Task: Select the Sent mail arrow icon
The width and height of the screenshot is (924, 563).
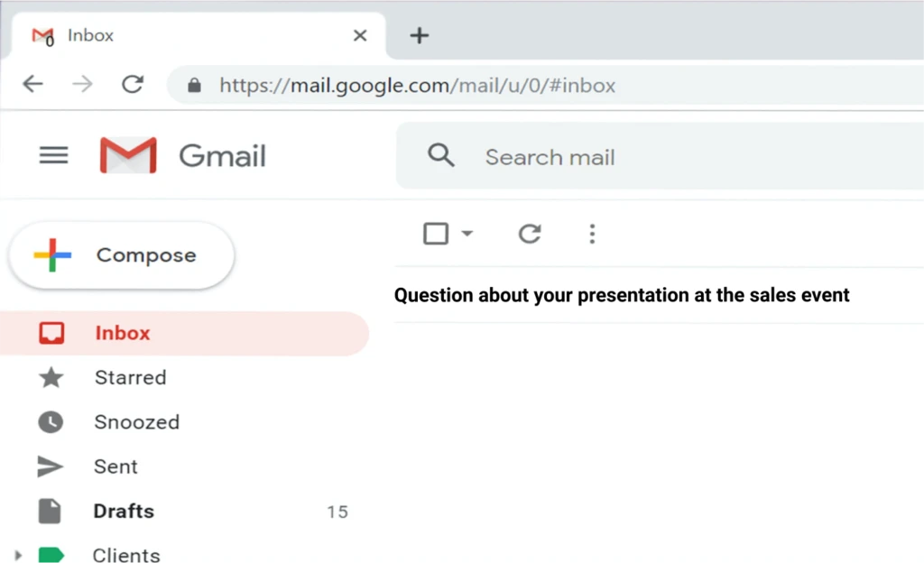Action: [51, 466]
